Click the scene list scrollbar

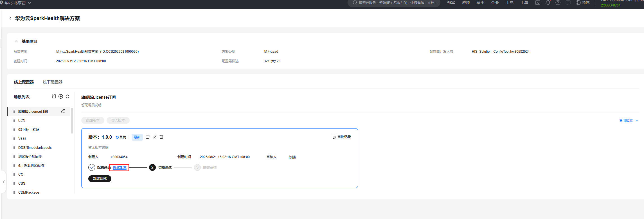[x=72, y=121]
